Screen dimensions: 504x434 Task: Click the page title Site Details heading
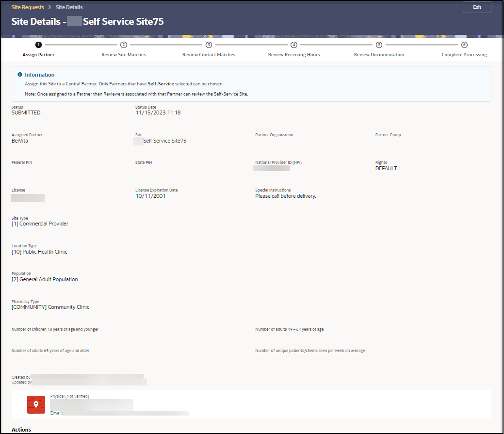coord(87,21)
